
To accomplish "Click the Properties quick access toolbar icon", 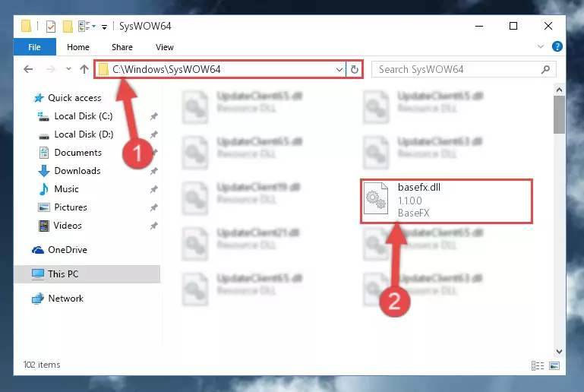I will click(x=51, y=26).
